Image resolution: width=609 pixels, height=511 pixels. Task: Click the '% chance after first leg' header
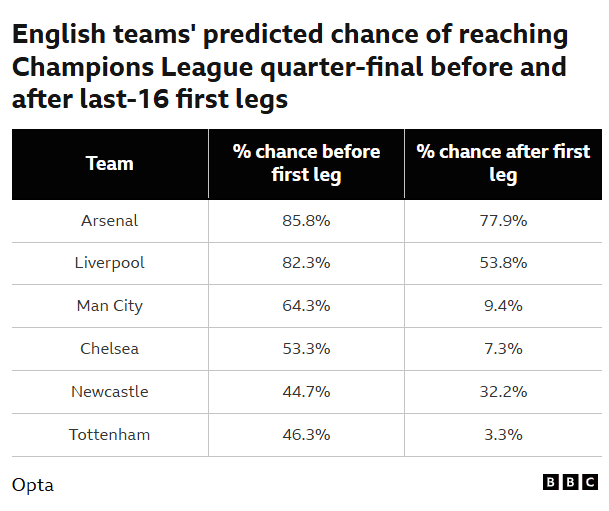pyautogui.click(x=503, y=164)
